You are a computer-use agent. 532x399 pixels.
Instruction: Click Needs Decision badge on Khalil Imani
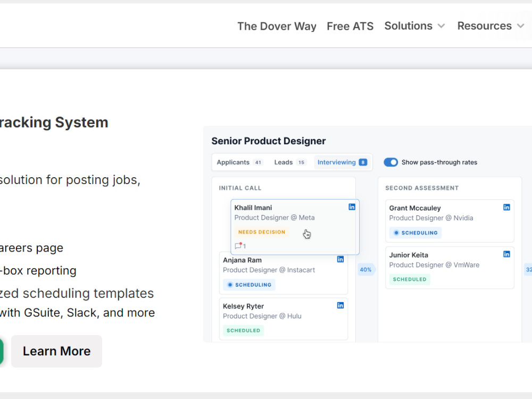[262, 232]
